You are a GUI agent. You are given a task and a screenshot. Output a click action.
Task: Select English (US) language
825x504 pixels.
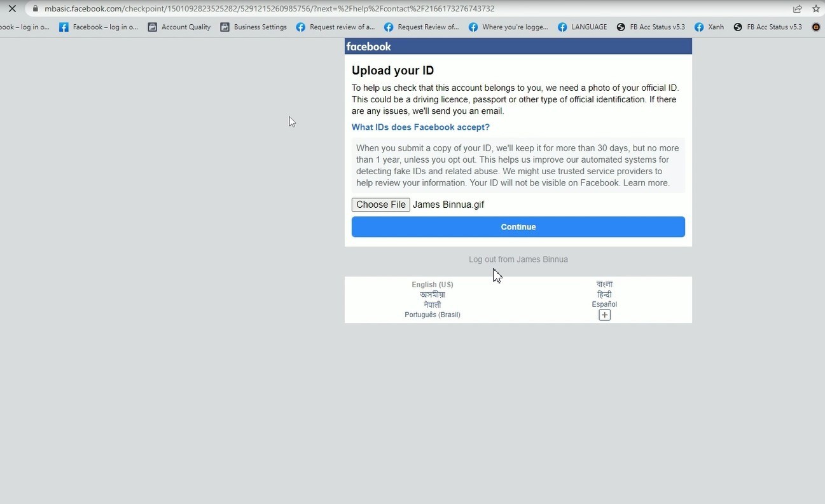pyautogui.click(x=433, y=285)
